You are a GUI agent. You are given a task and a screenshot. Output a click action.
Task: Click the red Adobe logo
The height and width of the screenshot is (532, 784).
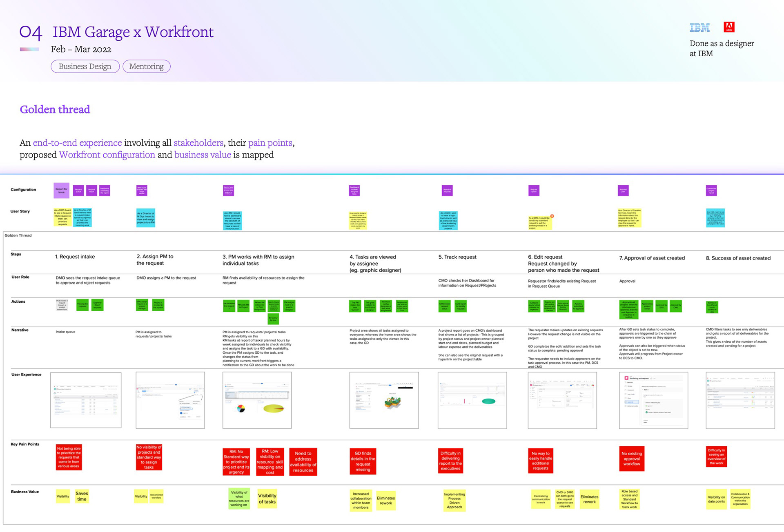tap(729, 27)
